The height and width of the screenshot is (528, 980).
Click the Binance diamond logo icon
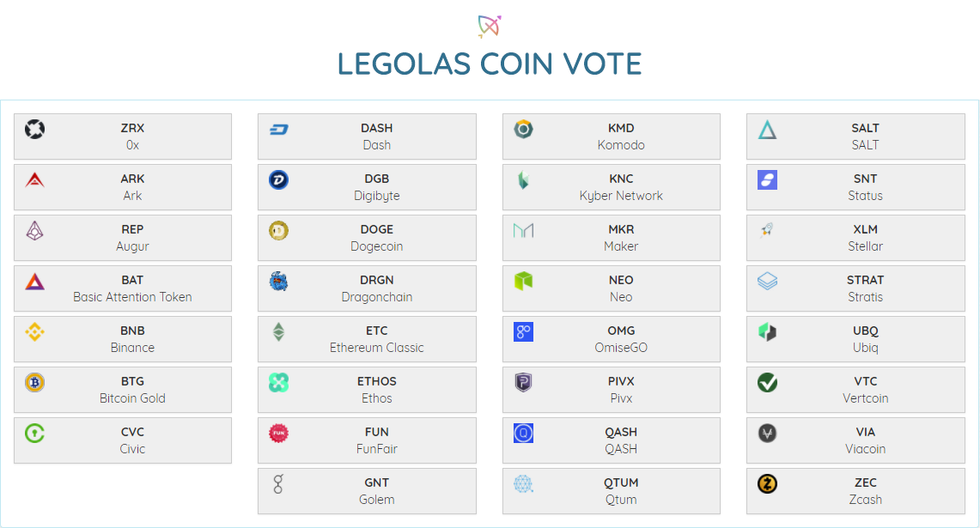click(34, 331)
